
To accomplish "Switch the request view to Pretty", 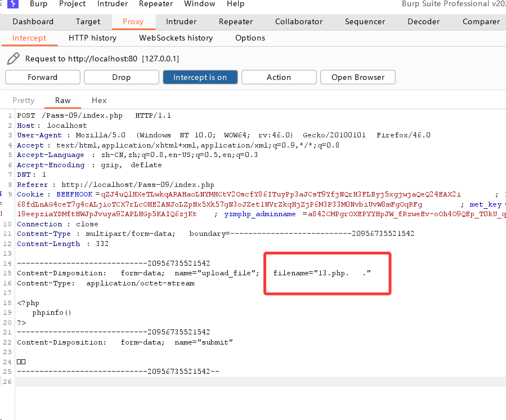I will click(23, 100).
